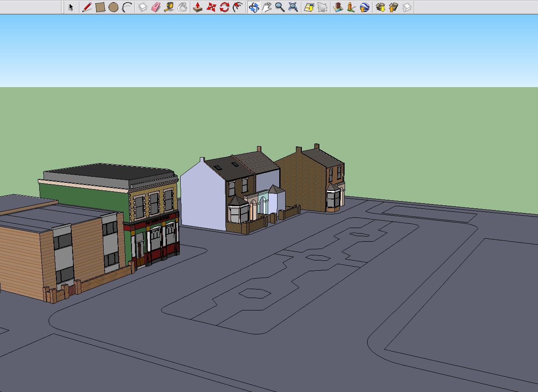Select the arrow Select tool
Viewport: 538px width, 392px height.
point(71,7)
